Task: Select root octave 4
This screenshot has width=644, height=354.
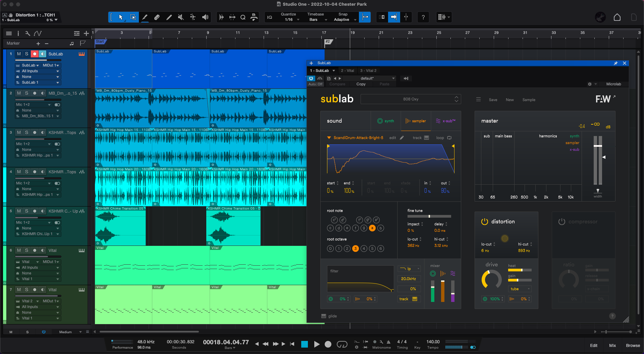Action: tap(364, 249)
